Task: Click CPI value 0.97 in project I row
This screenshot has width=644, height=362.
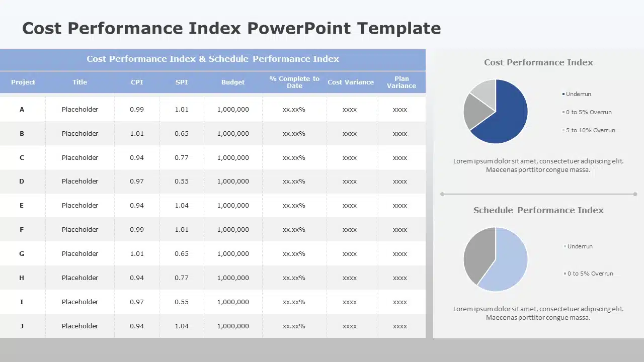Action: (137, 302)
